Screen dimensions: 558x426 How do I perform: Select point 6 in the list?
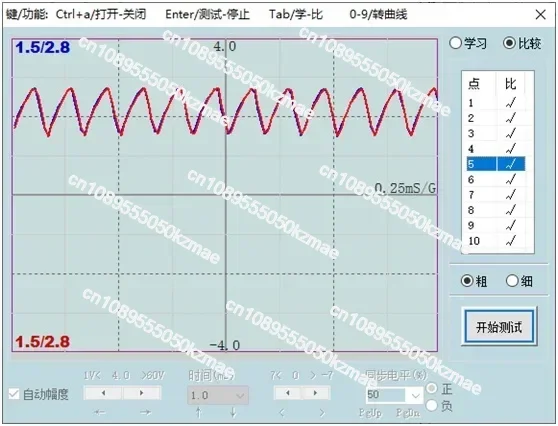click(471, 179)
